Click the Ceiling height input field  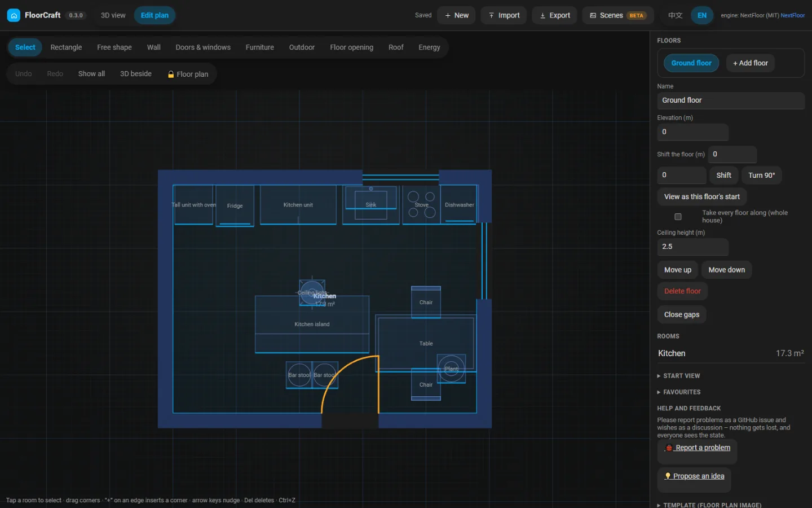point(692,247)
